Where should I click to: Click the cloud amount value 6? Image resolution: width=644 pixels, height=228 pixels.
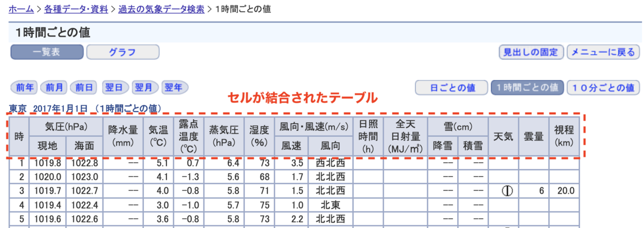click(533, 190)
